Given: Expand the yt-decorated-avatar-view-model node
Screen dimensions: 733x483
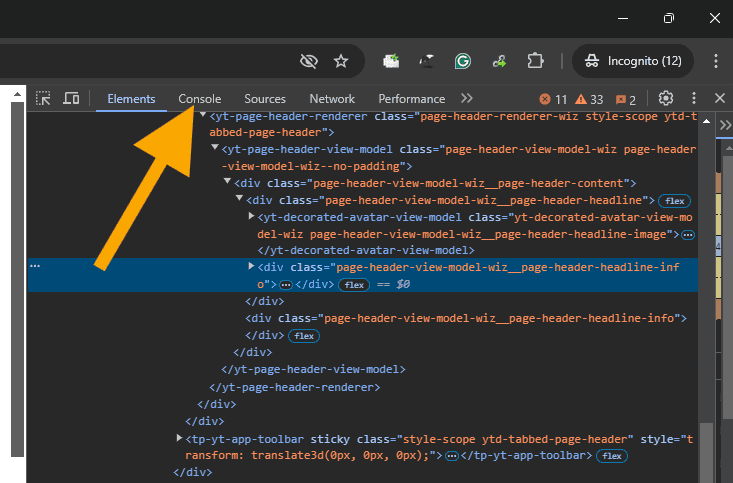Looking at the screenshot, I should point(251,216).
